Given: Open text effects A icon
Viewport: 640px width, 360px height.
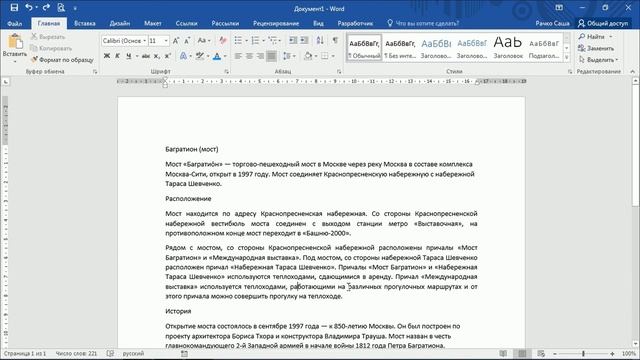Looking at the screenshot, I should 183,56.
